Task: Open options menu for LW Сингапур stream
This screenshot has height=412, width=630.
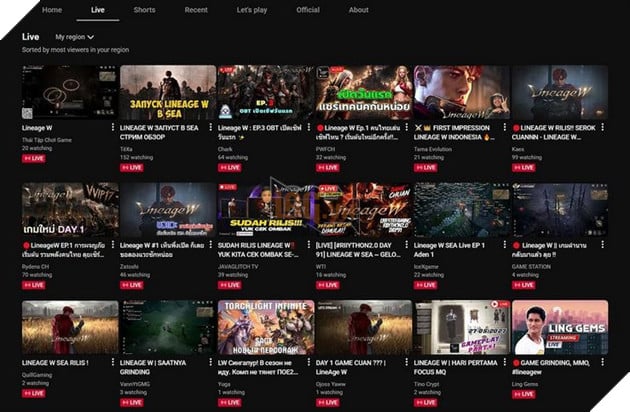Action: click(x=309, y=362)
